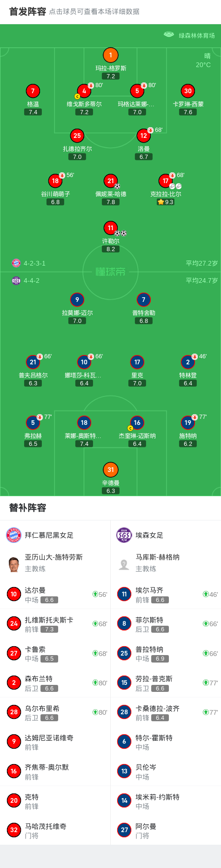
Task: Open substitute 埃尔马齐 number 11 row
Action: [166, 594]
